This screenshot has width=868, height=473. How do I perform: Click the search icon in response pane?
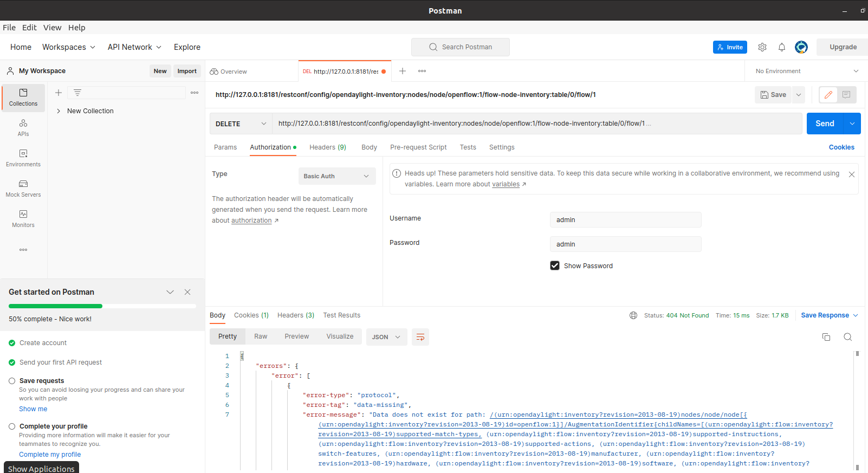(x=848, y=337)
